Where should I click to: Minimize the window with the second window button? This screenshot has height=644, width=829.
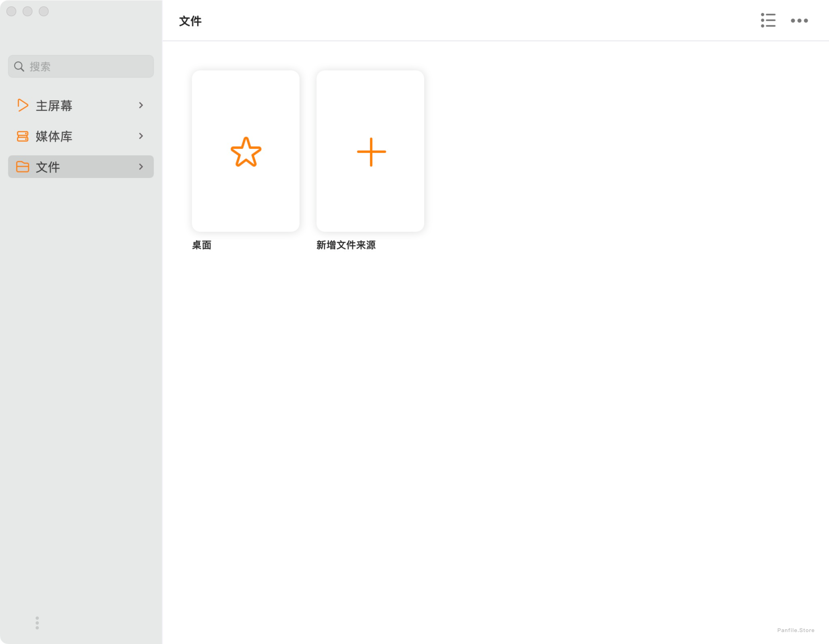(27, 11)
